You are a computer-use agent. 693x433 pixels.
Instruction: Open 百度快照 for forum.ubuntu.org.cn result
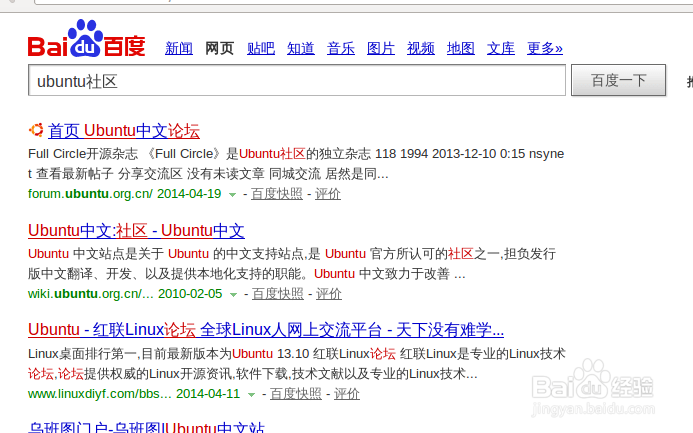tap(277, 194)
